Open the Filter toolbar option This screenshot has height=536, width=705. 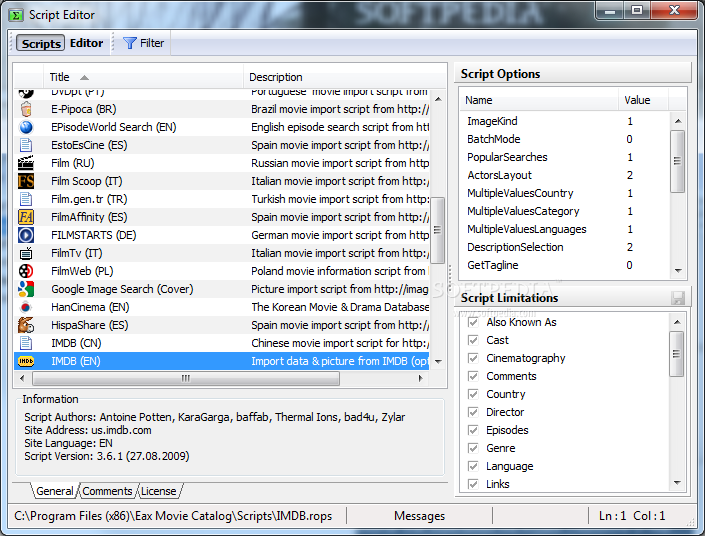click(143, 43)
